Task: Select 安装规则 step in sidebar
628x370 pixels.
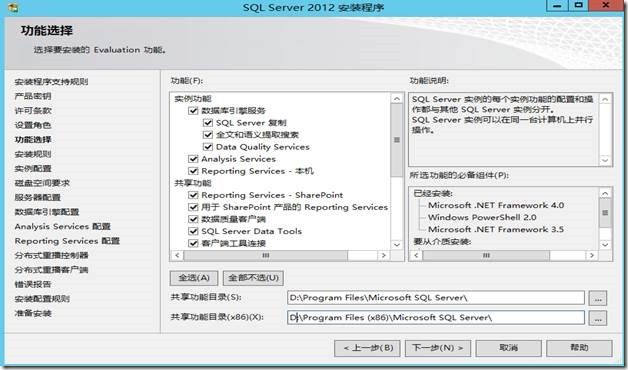Action: tap(33, 154)
